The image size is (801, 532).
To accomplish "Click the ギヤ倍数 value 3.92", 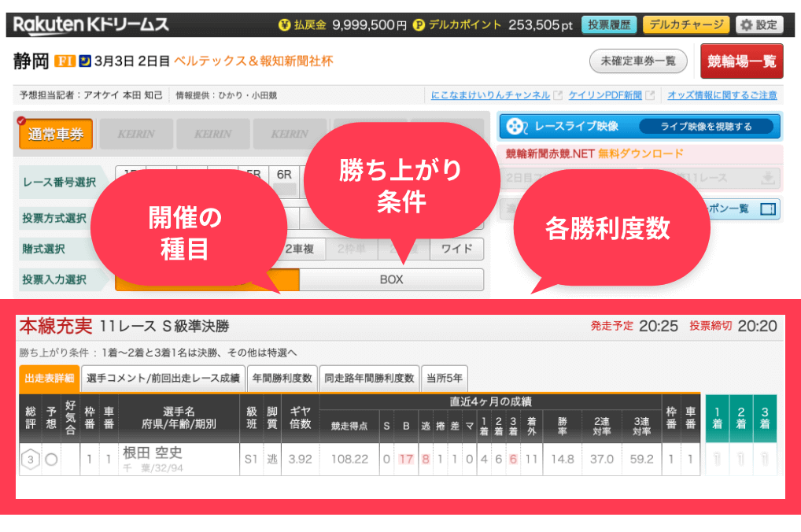I will pos(300,460).
